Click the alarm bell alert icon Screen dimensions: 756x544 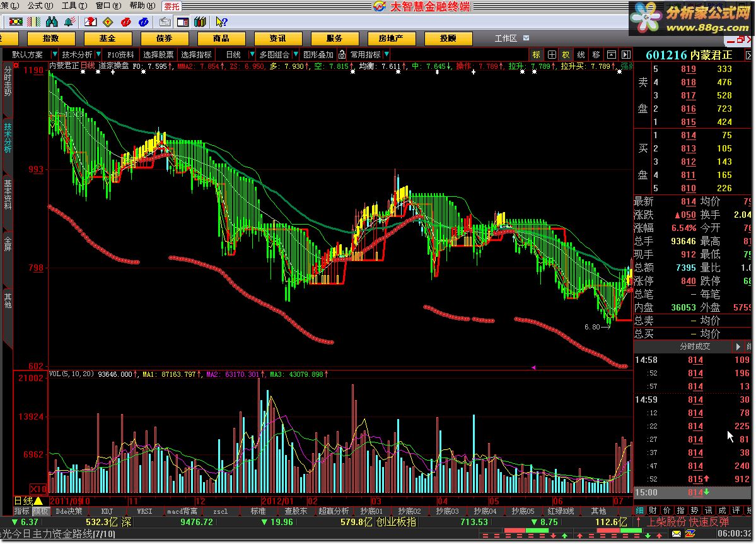tap(69, 21)
